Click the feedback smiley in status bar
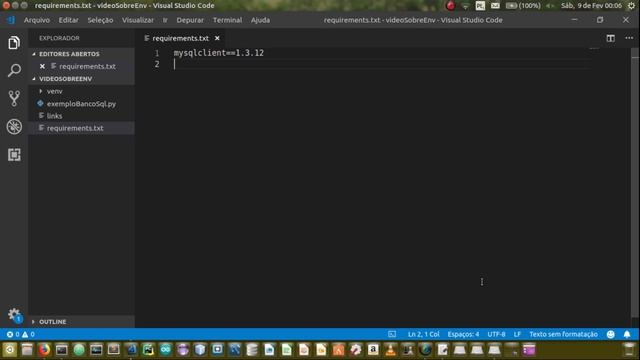The height and width of the screenshot is (360, 640). (611, 334)
